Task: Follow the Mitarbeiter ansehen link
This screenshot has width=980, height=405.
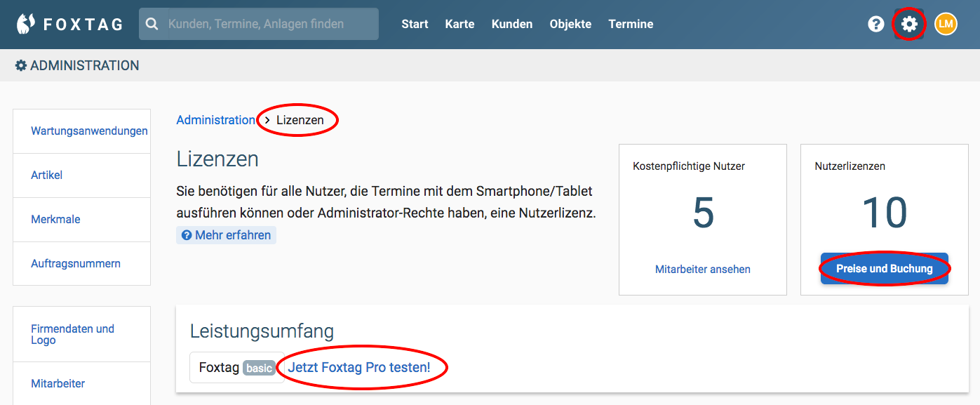Action: (x=703, y=270)
